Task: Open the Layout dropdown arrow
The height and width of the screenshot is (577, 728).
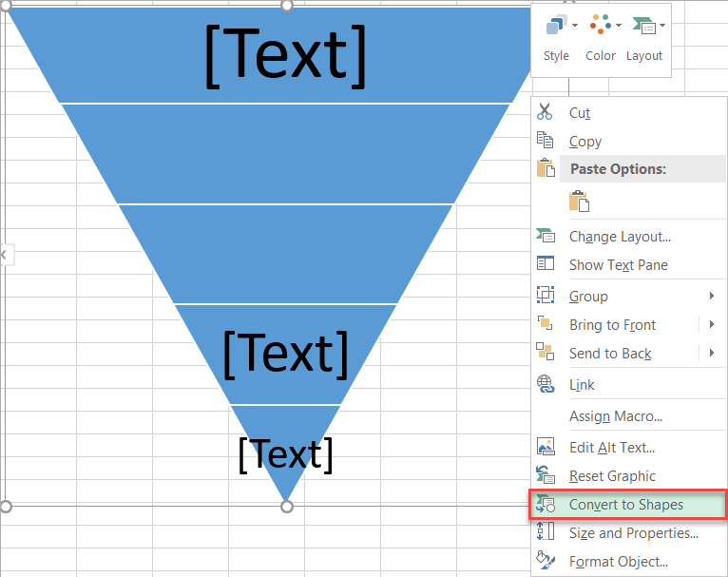Action: [662, 25]
